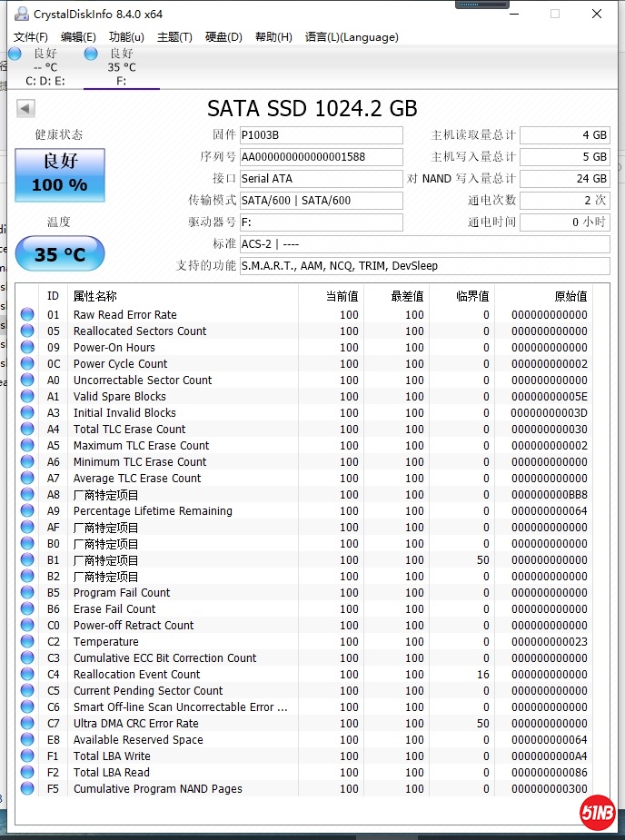
Task: Click the CrystalDiskInfo app icon in title bar
Action: tap(21, 14)
